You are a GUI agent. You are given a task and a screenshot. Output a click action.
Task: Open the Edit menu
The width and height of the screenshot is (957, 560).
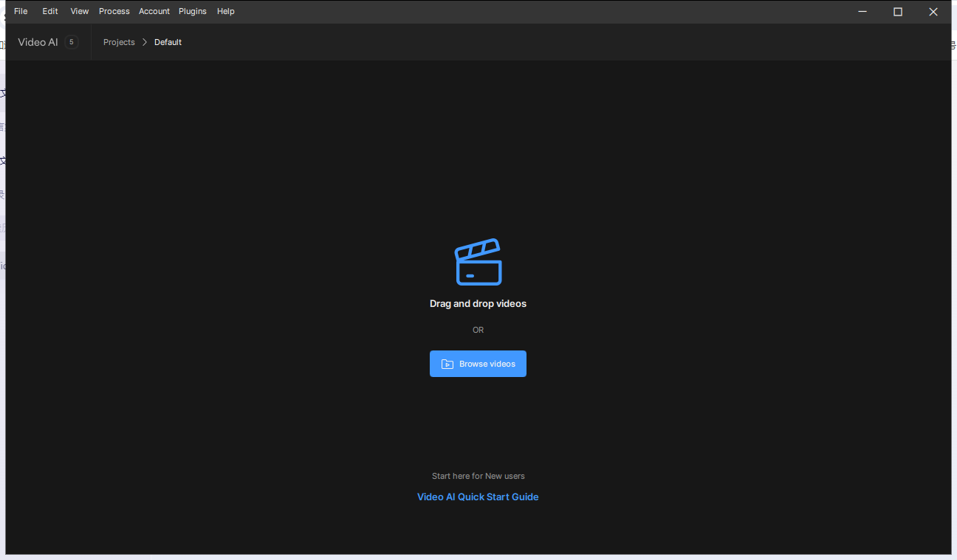(x=49, y=11)
